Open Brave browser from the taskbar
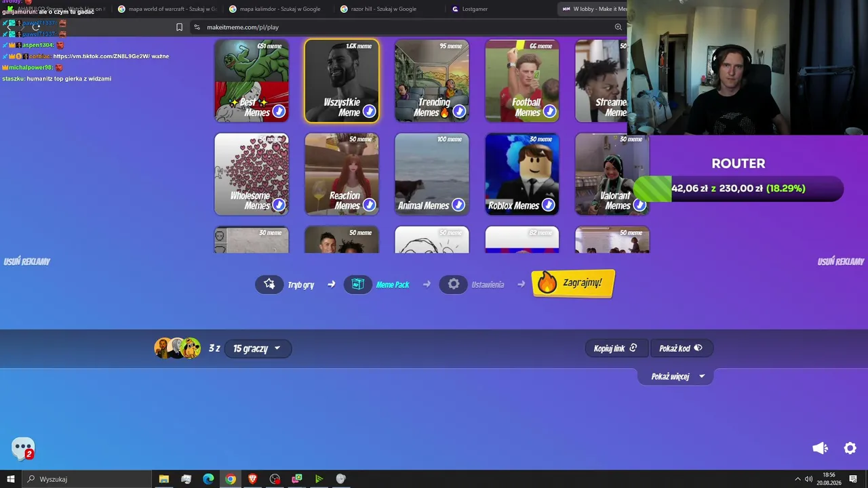 [253, 479]
